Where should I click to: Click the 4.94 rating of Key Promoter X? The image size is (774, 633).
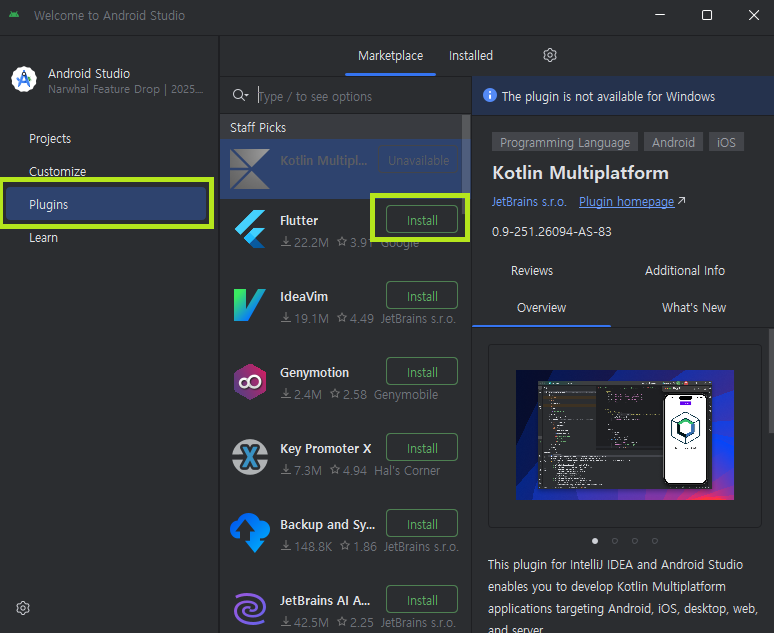349,471
